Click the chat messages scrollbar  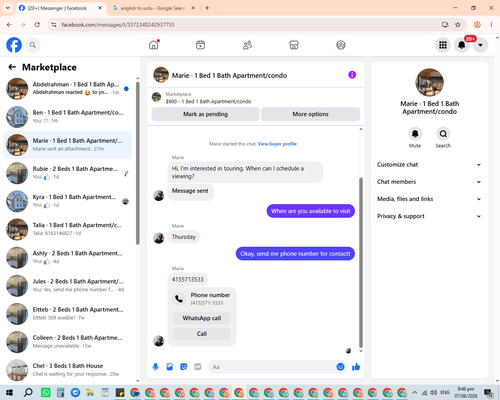click(x=361, y=263)
